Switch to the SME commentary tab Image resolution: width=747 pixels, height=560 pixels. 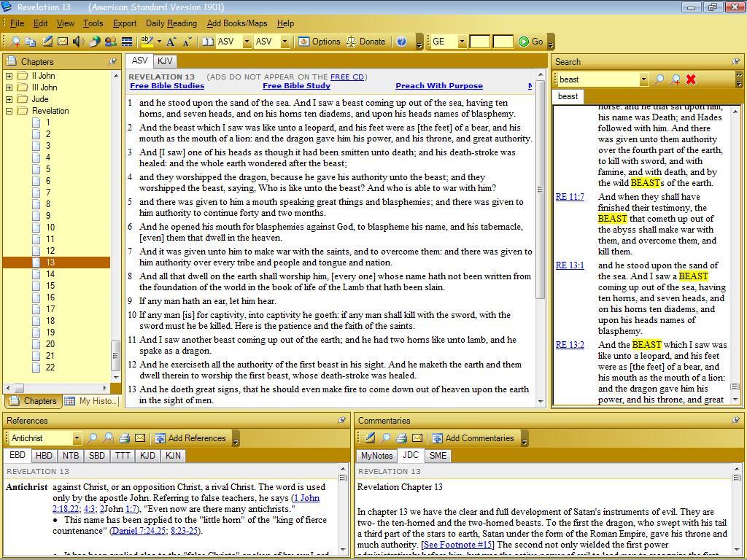coord(438,456)
